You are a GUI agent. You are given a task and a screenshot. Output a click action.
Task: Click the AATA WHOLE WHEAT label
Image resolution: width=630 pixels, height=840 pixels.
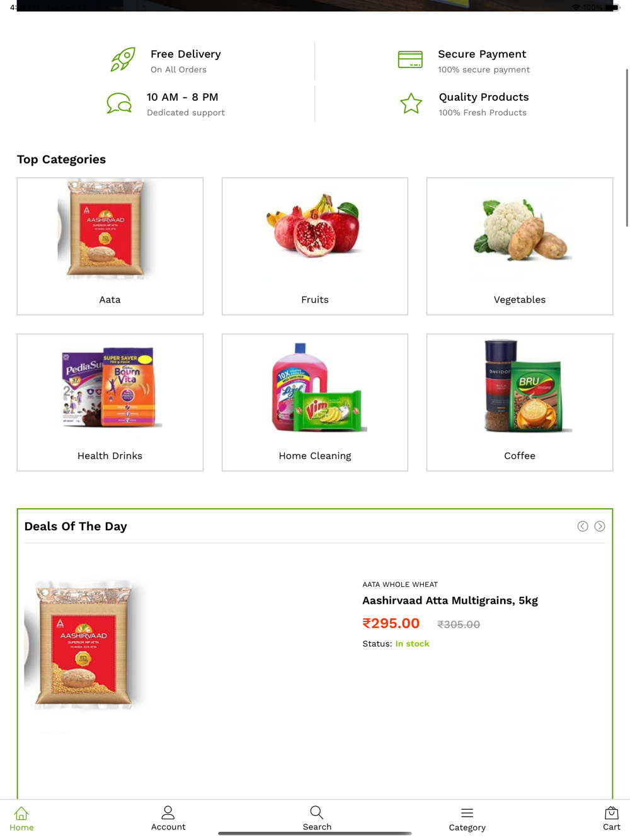(400, 584)
